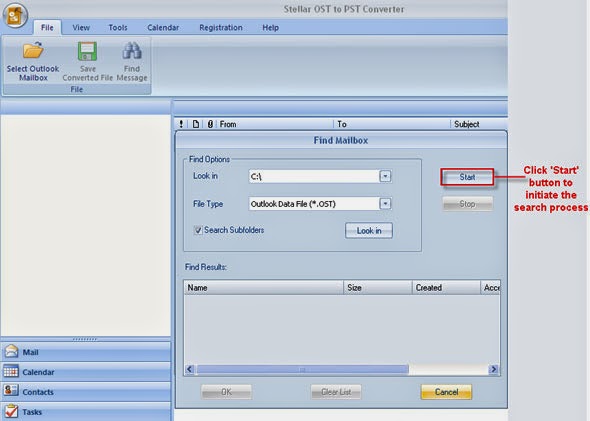Open the Mail envelope icon in sidebar
Viewport: 590px width, 421px height.
coord(11,351)
